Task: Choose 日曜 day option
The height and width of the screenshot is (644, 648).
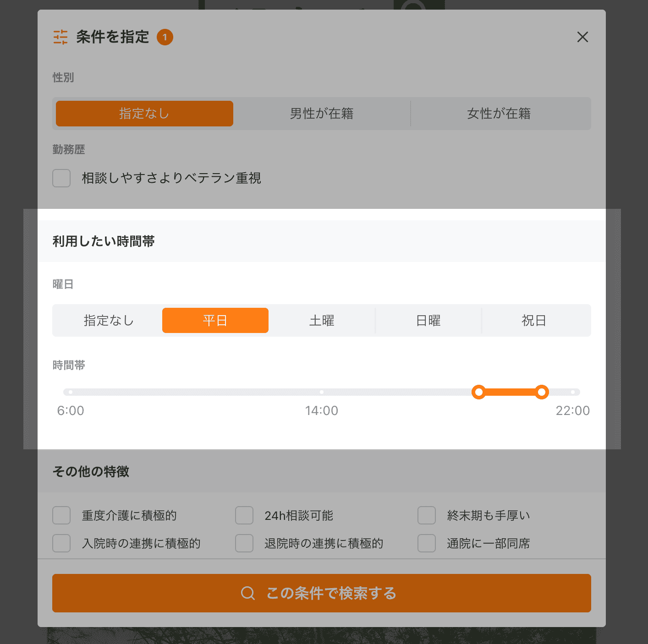Action: pyautogui.click(x=428, y=320)
